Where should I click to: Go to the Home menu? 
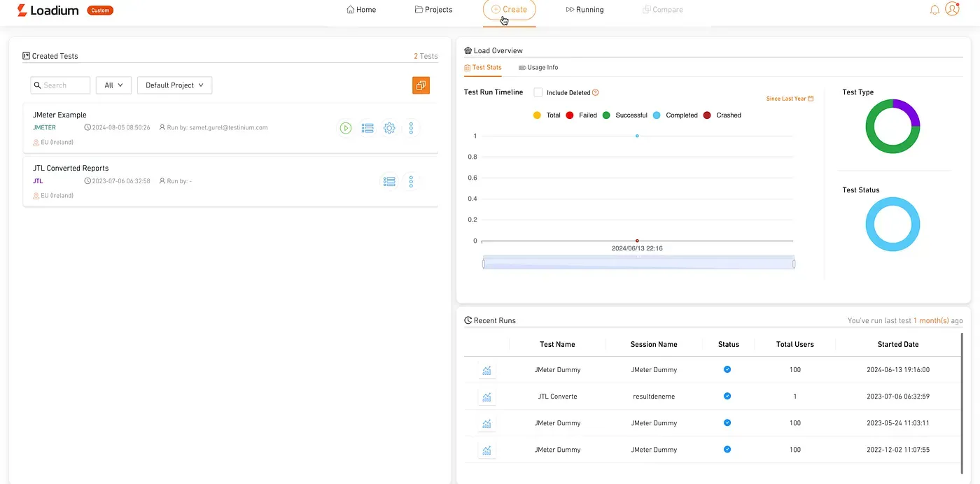361,10
